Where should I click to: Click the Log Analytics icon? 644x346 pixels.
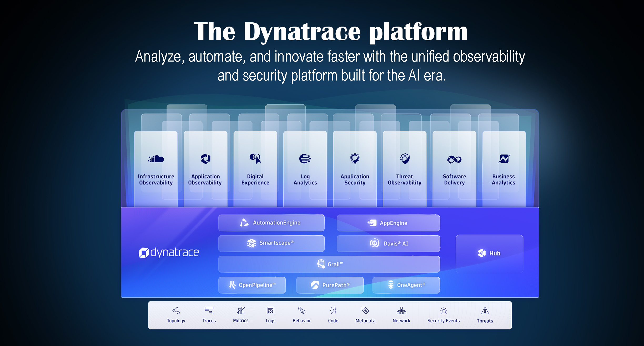coord(305,159)
